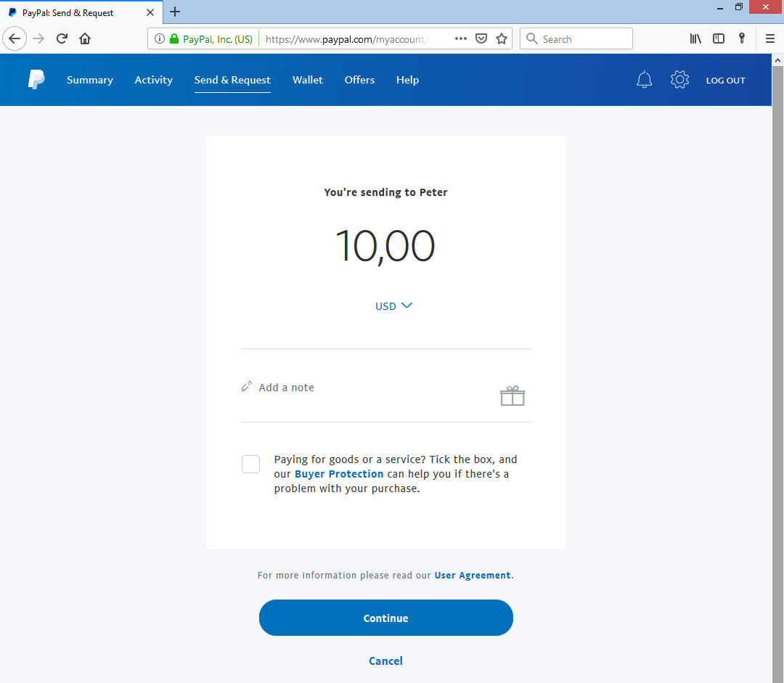
Task: Show site information icon in address bar
Action: [x=160, y=38]
